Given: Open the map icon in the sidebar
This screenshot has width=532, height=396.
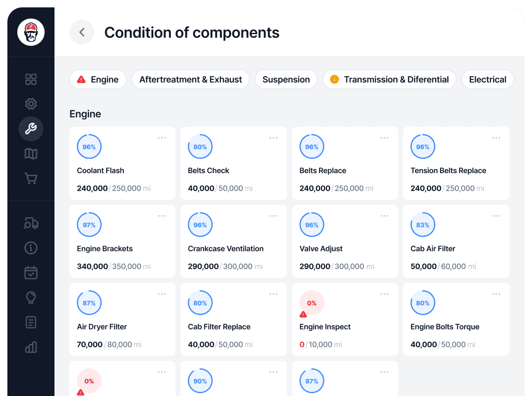Looking at the screenshot, I should [x=30, y=153].
